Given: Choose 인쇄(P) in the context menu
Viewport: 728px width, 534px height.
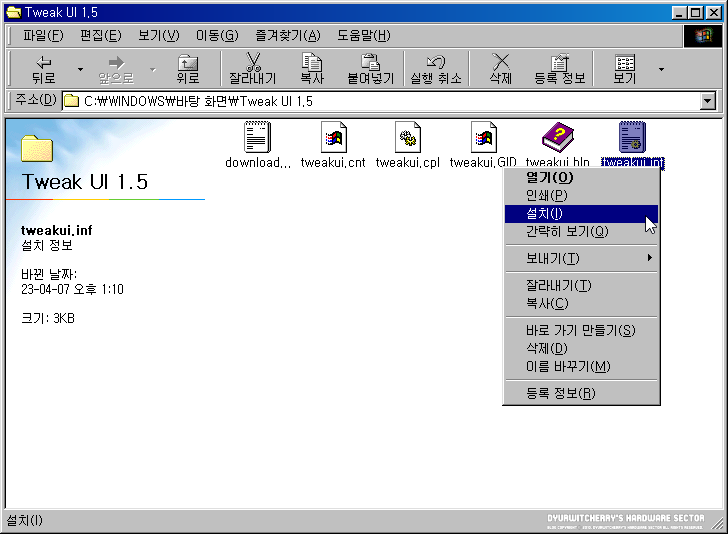Looking at the screenshot, I should coord(581,195).
